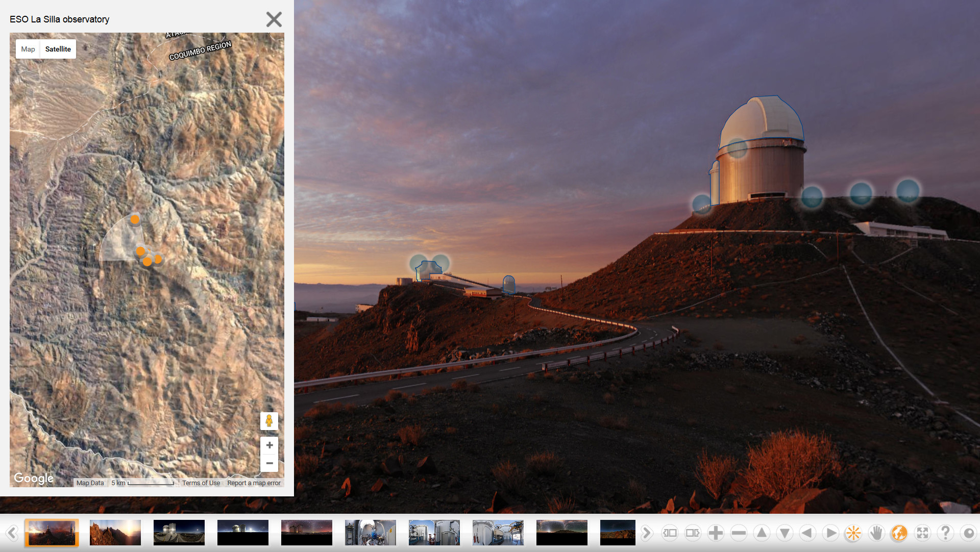980x552 pixels.
Task: Pan view right with arrow button
Action: 830,533
